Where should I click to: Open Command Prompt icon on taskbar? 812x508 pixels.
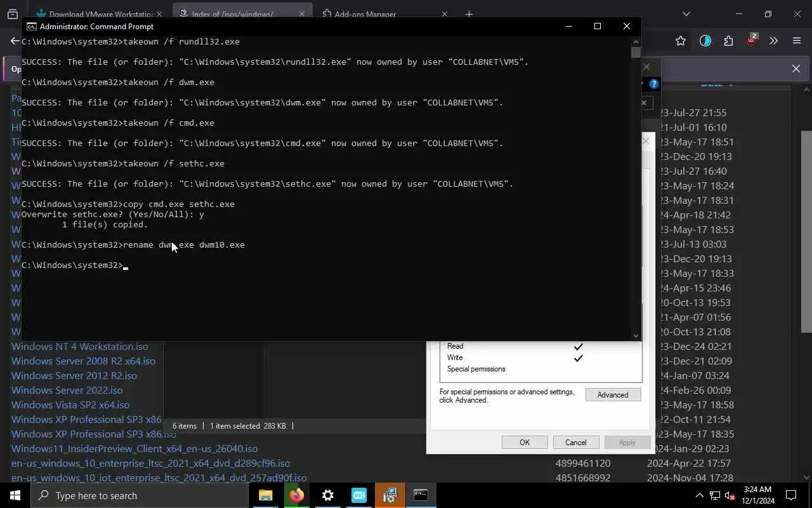pos(421,495)
